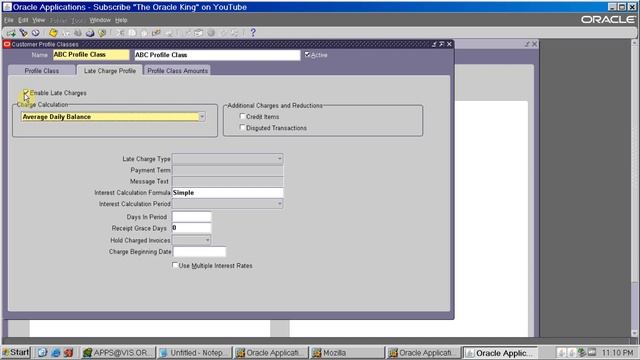Viewport: 640px width, 360px height.
Task: Click the taskbar clock showing 11:10 PM
Action: point(618,353)
